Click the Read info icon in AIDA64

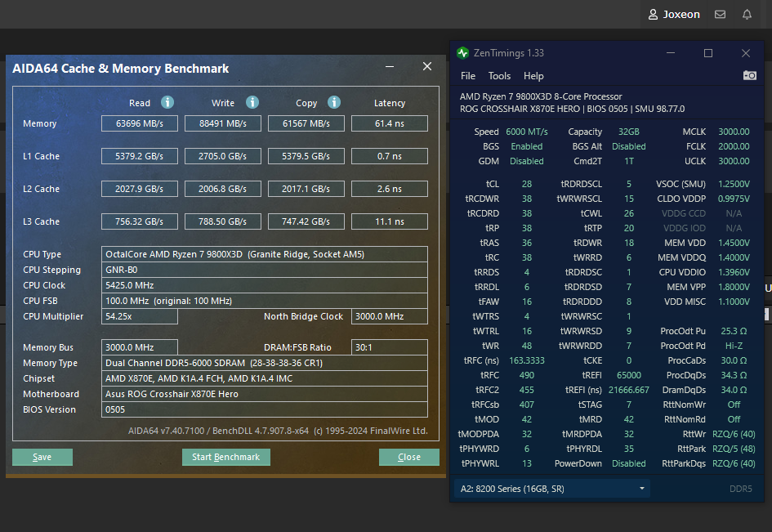(167, 102)
